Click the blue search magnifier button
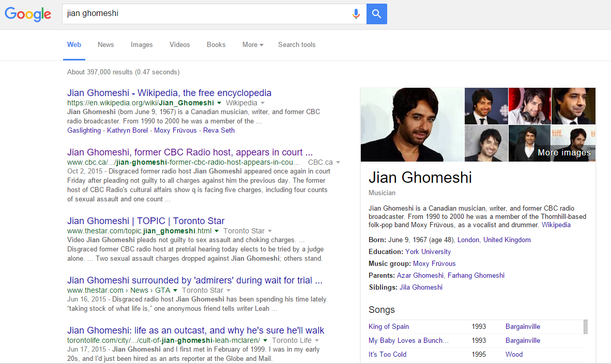Image resolution: width=611 pixels, height=364 pixels. (376, 14)
